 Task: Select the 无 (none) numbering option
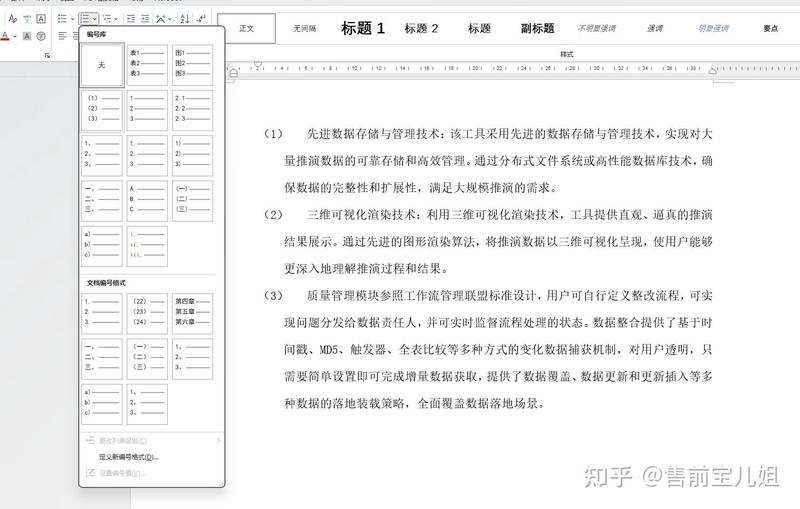[102, 65]
